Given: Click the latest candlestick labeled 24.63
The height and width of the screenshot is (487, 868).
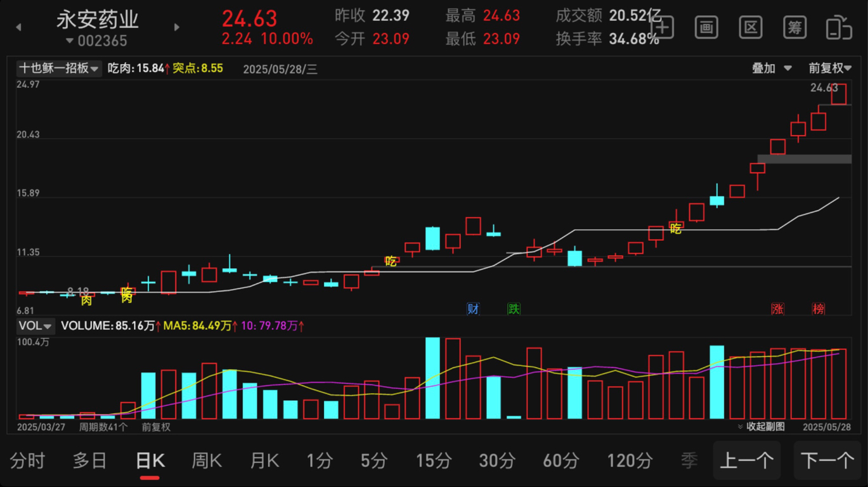Looking at the screenshot, I should tap(839, 94).
